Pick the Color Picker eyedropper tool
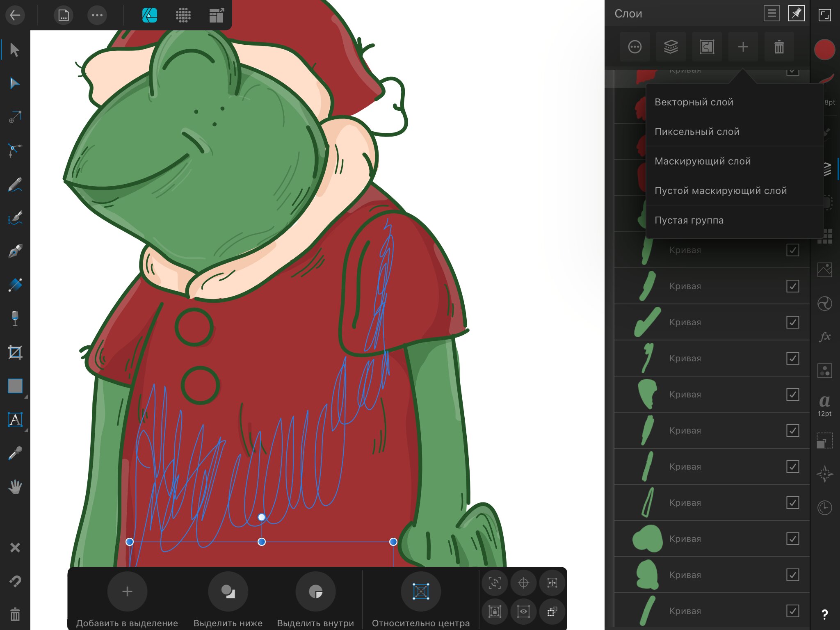 [x=15, y=453]
